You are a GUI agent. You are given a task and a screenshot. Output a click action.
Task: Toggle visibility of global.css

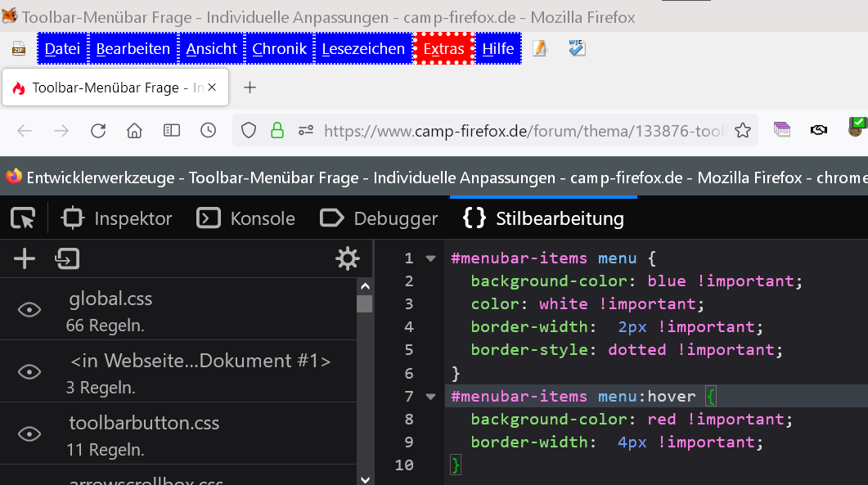tap(29, 309)
